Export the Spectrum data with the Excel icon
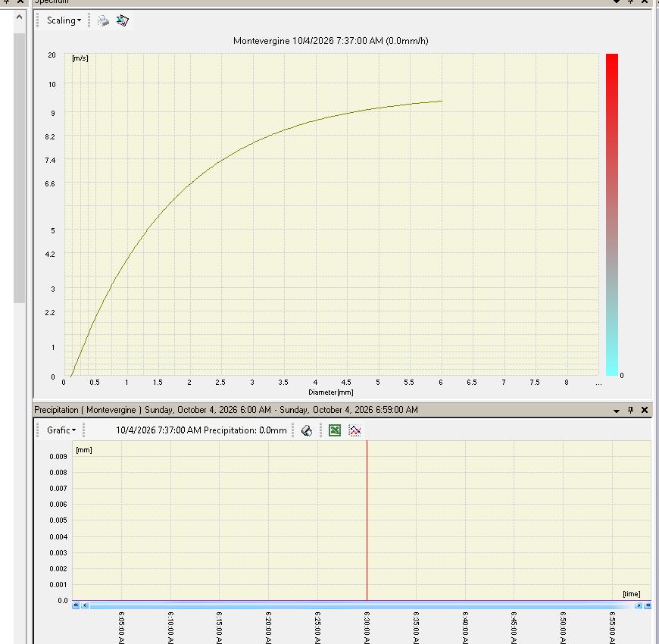 pos(123,20)
